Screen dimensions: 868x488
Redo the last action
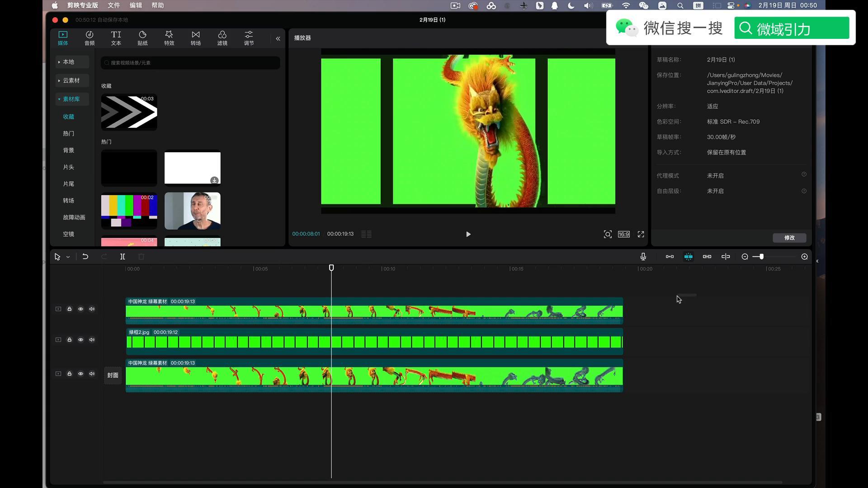[x=104, y=257]
